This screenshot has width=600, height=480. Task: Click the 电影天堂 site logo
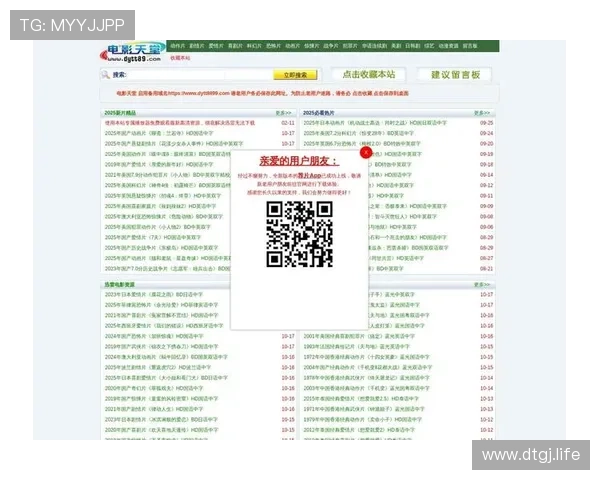pos(132,52)
